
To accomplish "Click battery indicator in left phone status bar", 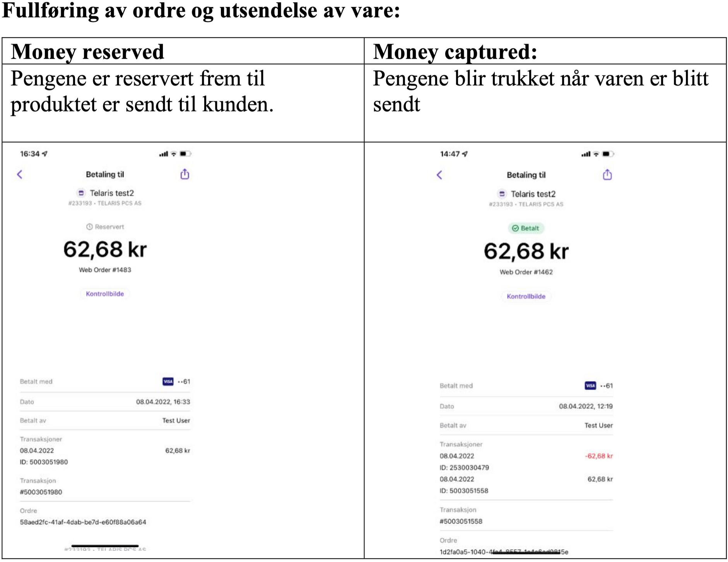I will click(185, 154).
